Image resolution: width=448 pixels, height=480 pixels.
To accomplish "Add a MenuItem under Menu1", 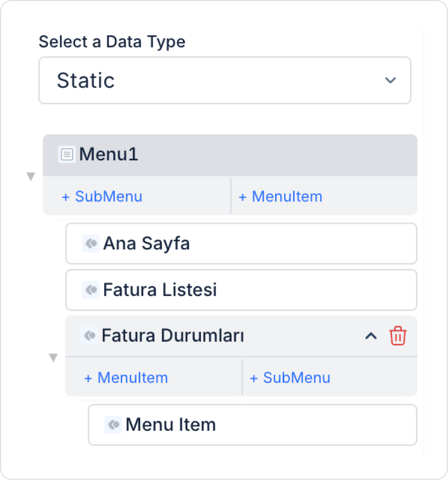I will 280,196.
